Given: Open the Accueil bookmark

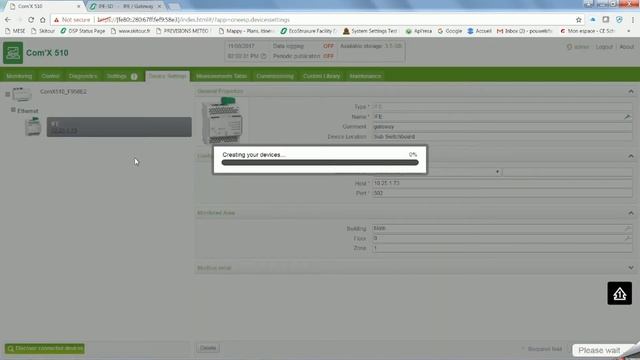Looking at the screenshot, I should coord(480,31).
